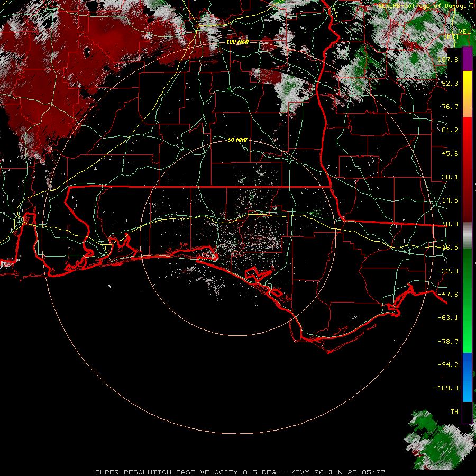The height and width of the screenshot is (476, 476).
Task: Click the 92.3 legend value
Action: (450, 83)
